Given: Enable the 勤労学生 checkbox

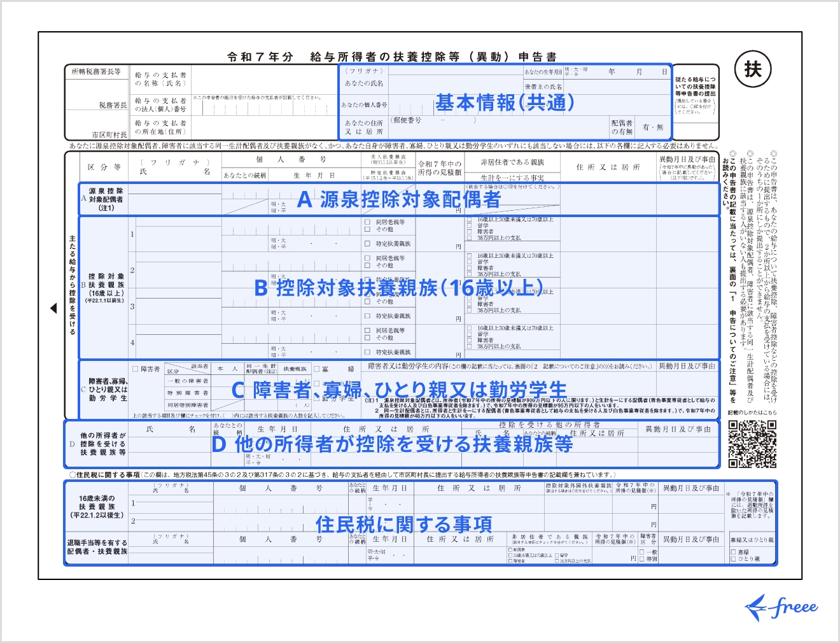Looking at the screenshot, I should (315, 399).
